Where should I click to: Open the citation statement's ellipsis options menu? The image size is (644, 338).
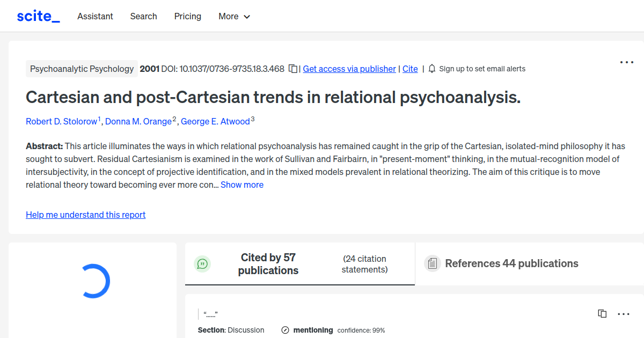[x=624, y=313]
